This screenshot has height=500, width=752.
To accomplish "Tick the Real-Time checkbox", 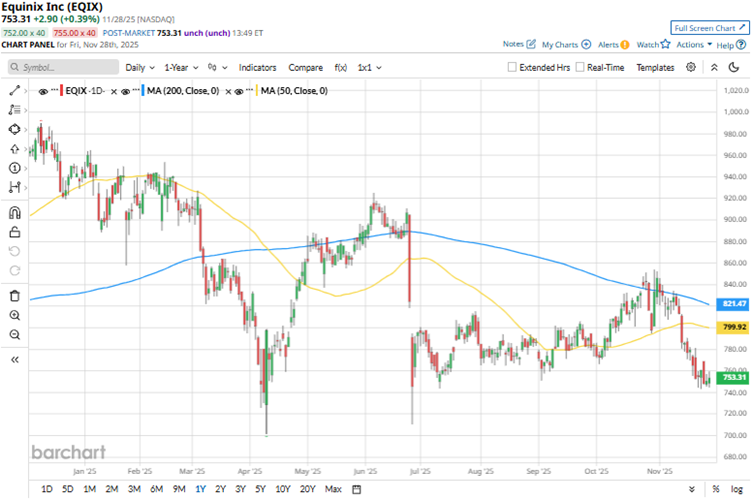I will pos(580,68).
